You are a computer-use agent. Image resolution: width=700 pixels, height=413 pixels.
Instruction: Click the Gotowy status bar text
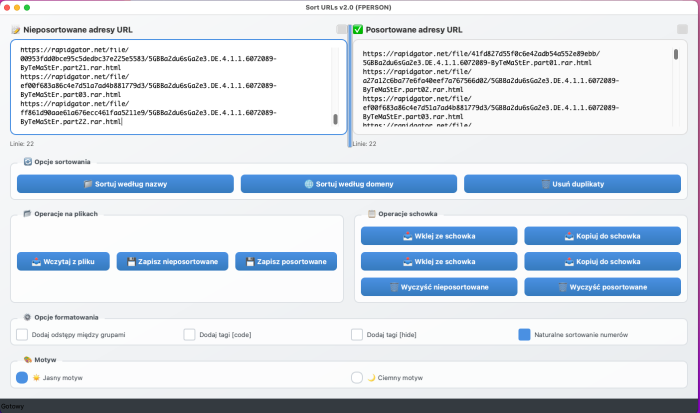[12, 406]
